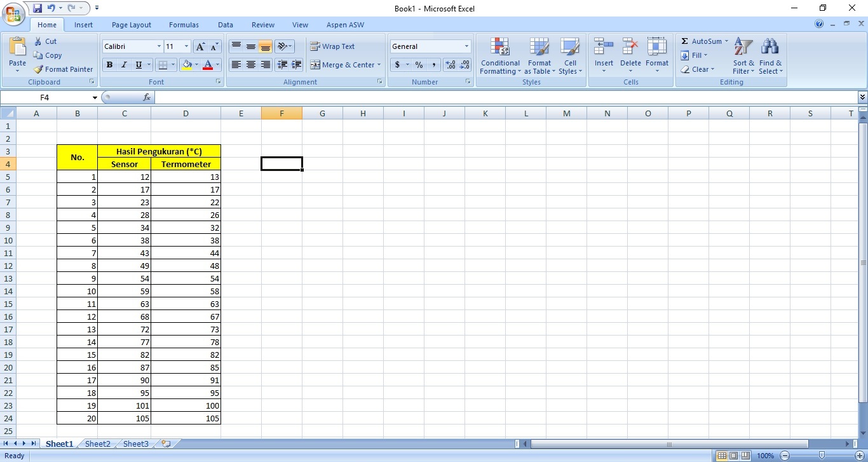868x462 pixels.
Task: Click the Save icon in quick access toolbar
Action: click(37, 8)
